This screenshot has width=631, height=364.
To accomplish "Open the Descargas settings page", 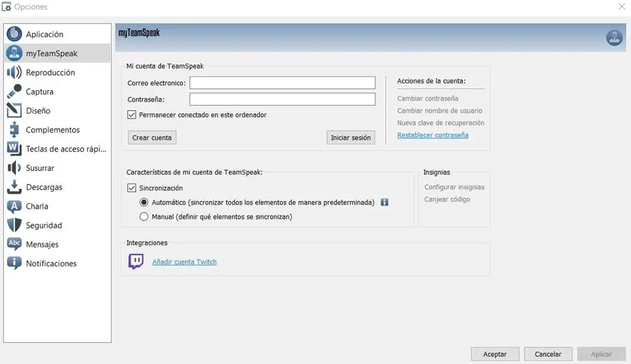I will tap(57, 187).
